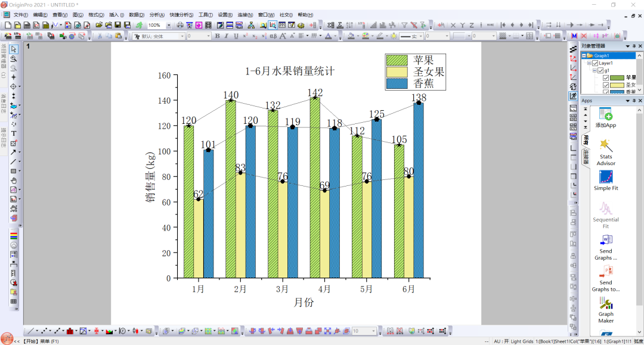Viewport: 644px width, 345px height.
Task: Click the chart title 1-6月水果销量统计
Action: (290, 71)
